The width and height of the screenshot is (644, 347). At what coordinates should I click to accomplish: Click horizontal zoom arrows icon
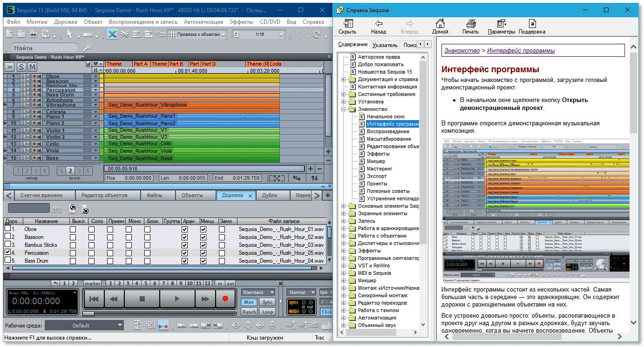[296, 178]
